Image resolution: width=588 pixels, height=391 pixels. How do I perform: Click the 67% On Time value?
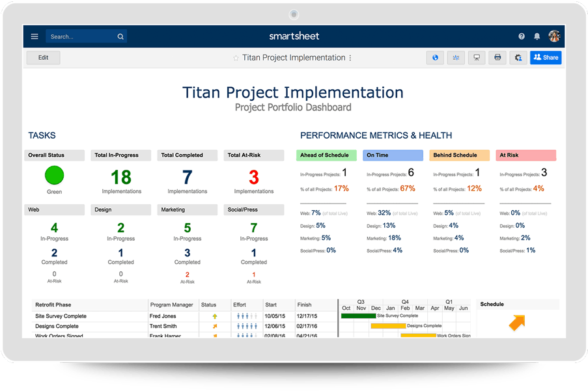pyautogui.click(x=408, y=189)
